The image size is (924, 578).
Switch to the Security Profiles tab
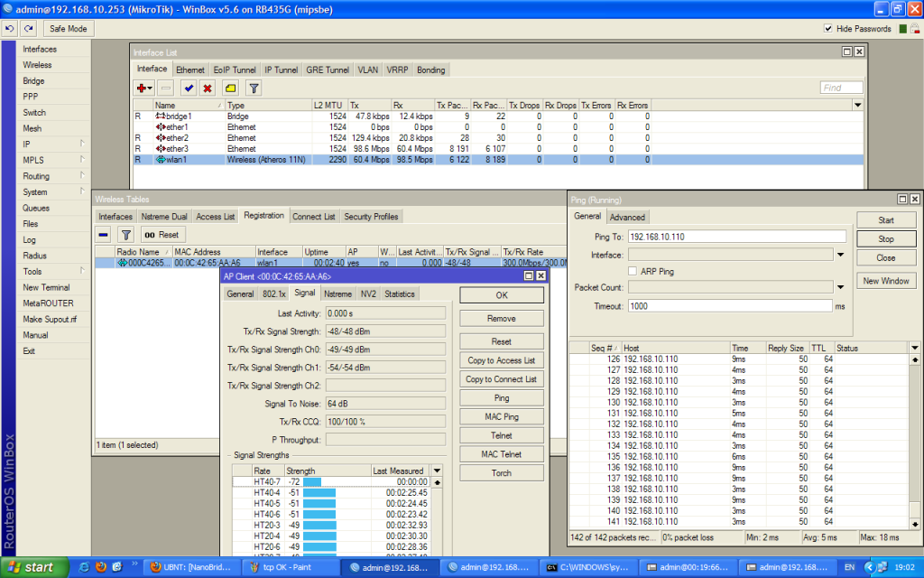click(x=372, y=217)
